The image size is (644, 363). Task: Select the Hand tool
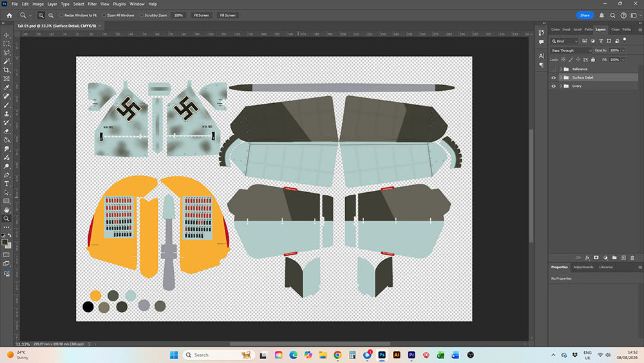6,210
